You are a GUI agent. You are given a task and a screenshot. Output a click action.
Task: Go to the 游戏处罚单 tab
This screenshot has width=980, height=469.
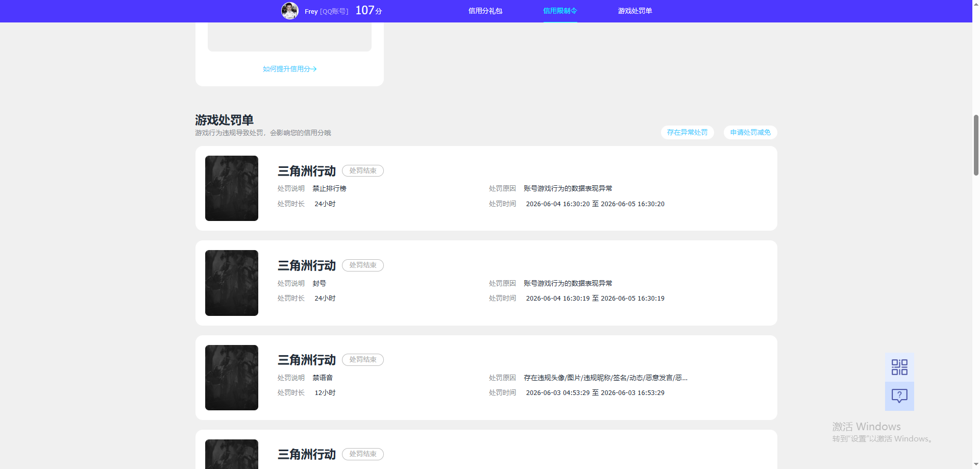tap(635, 11)
